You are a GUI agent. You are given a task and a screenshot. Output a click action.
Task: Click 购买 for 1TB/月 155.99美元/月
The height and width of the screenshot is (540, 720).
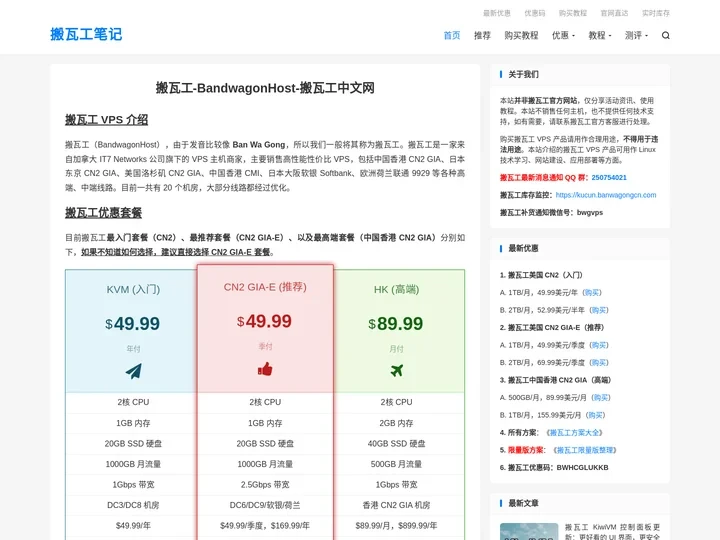click(595, 415)
